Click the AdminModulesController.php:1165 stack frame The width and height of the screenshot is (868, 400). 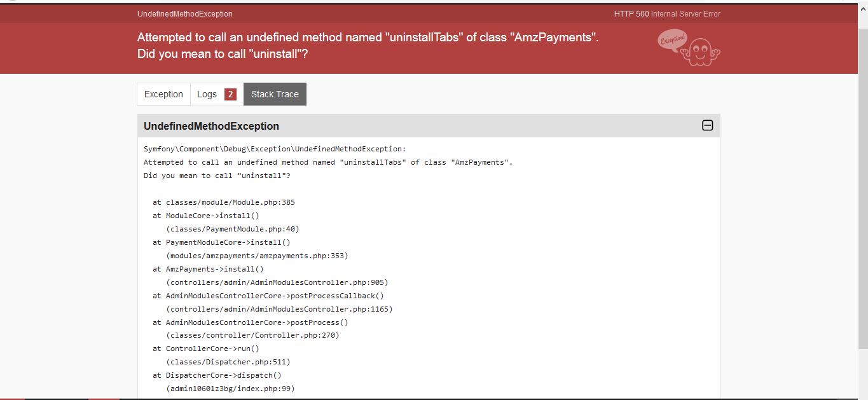point(279,309)
